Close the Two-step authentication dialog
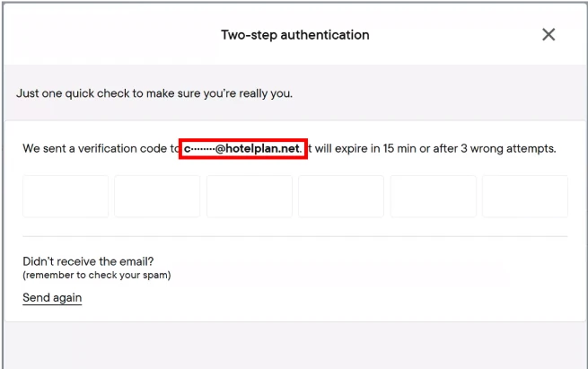 (x=549, y=35)
